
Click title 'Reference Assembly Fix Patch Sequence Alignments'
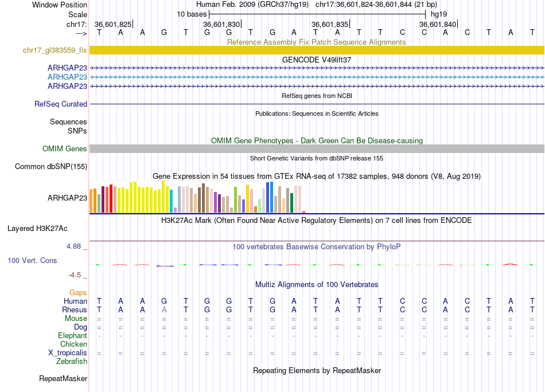click(317, 42)
